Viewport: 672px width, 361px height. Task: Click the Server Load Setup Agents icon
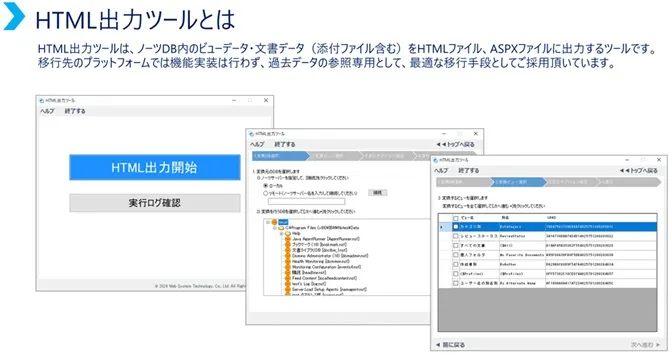tap(288, 289)
